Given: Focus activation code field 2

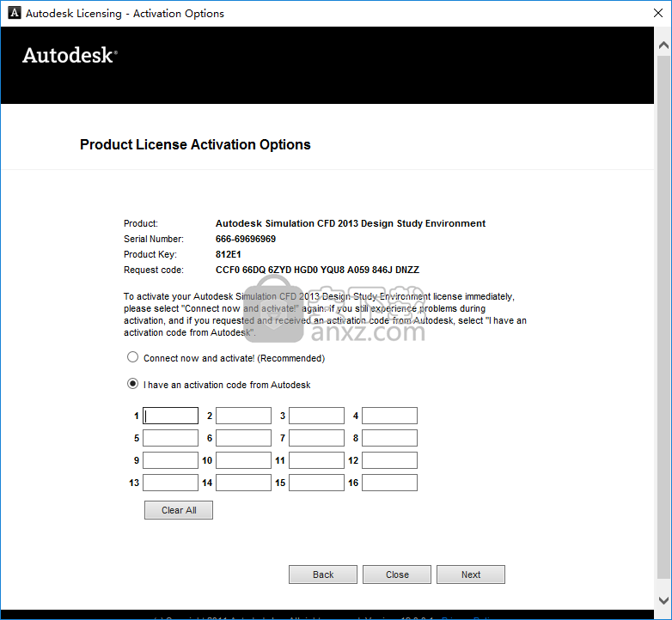Looking at the screenshot, I should point(243,416).
